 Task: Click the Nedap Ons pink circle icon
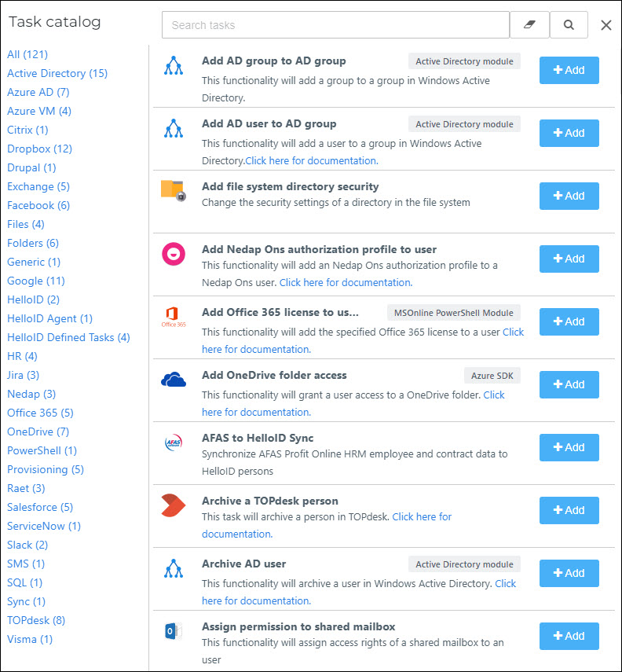pyautogui.click(x=174, y=254)
